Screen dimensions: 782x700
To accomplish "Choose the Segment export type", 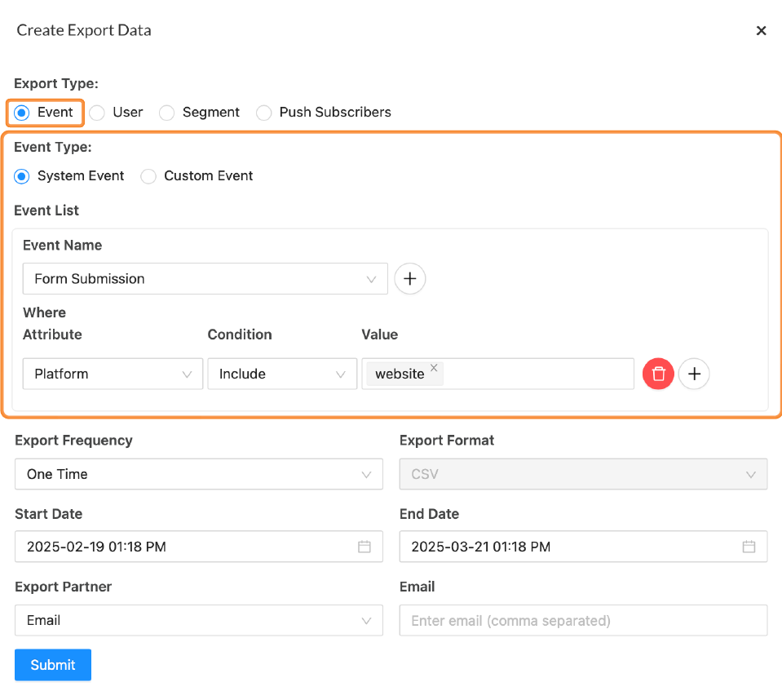I will point(167,113).
